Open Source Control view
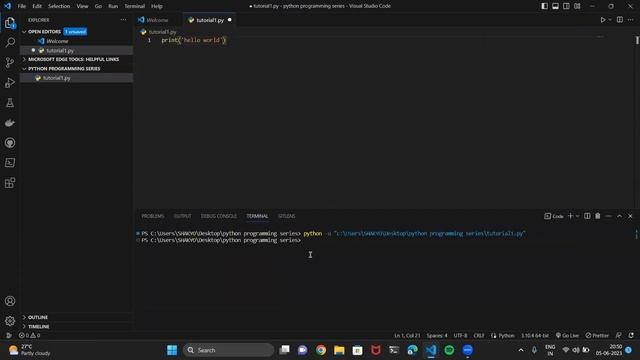 [10, 62]
